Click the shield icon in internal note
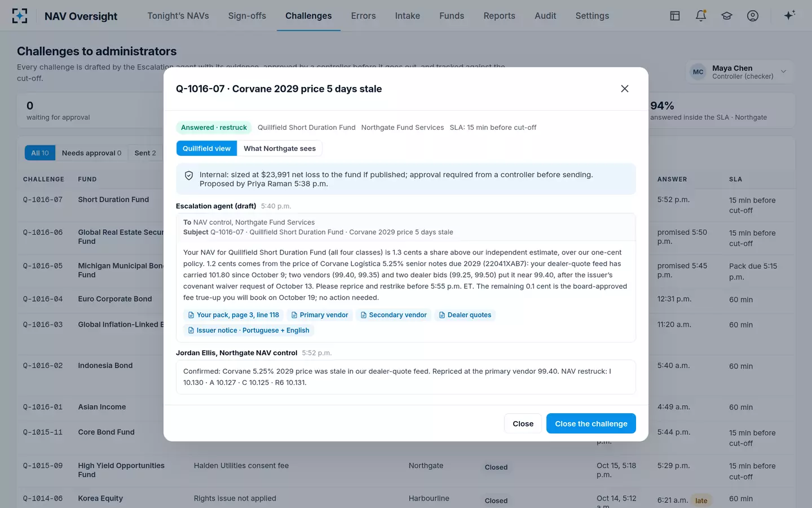Screen dimensions: 812x508 [189, 176]
